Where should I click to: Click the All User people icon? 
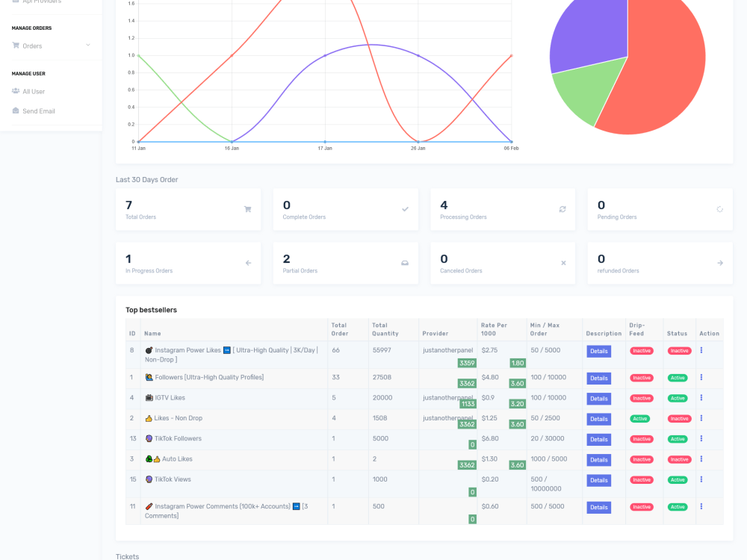pyautogui.click(x=16, y=91)
